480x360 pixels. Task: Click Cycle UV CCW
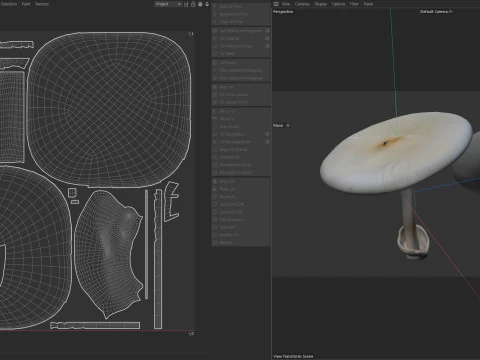coord(241,205)
